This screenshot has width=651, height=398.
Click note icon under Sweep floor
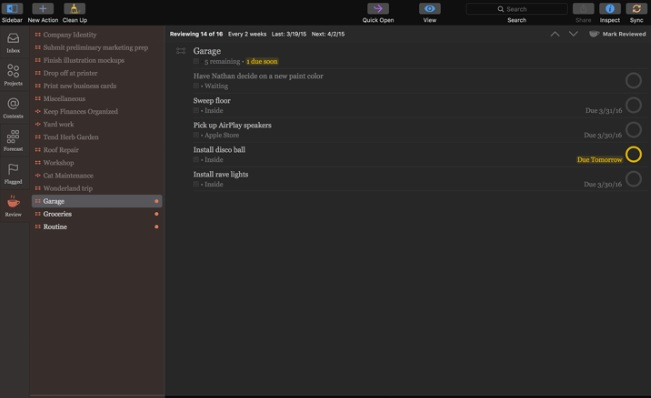196,110
